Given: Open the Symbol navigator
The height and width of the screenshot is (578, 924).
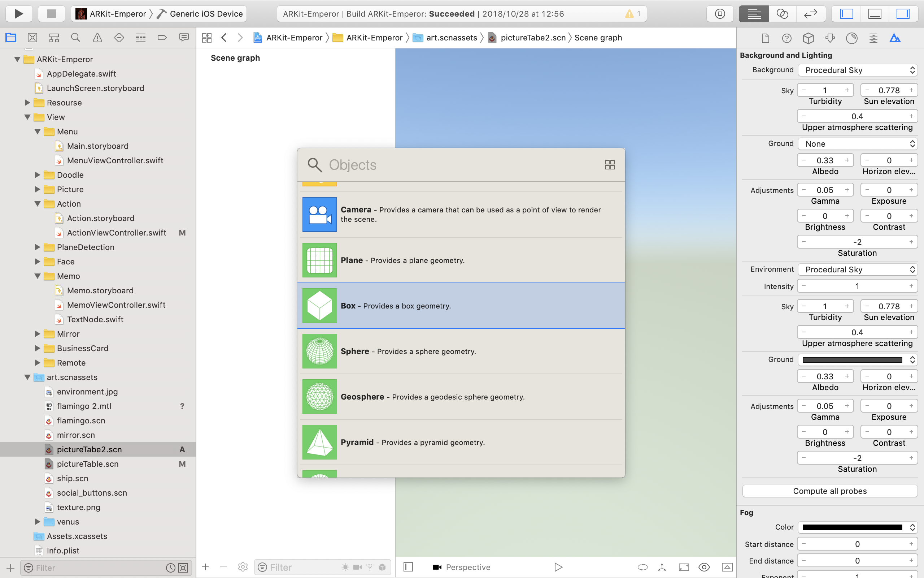Looking at the screenshot, I should pyautogui.click(x=54, y=38).
